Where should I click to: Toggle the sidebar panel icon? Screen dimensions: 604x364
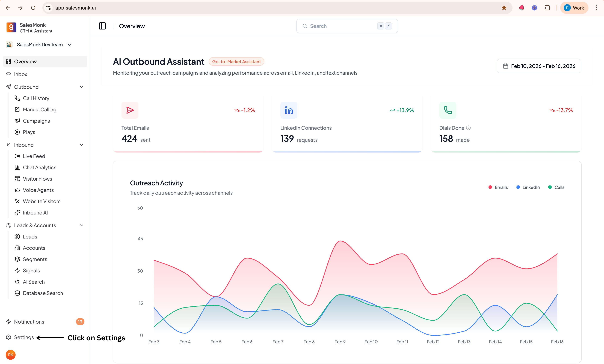tap(102, 26)
